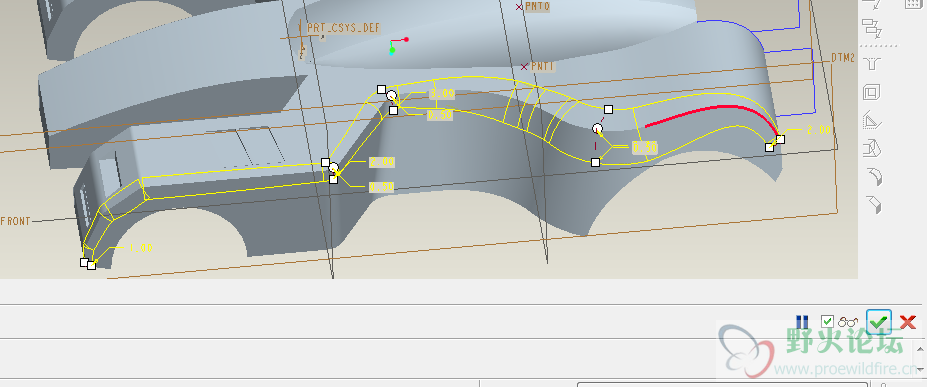927x387 pixels.
Task: Select the Rib tool icon
Action: point(872,121)
